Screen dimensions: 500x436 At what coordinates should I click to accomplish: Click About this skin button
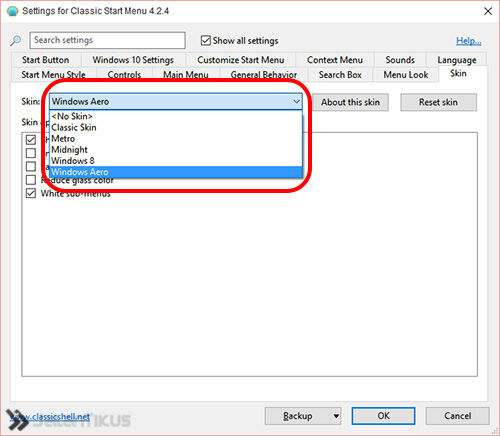point(350,102)
